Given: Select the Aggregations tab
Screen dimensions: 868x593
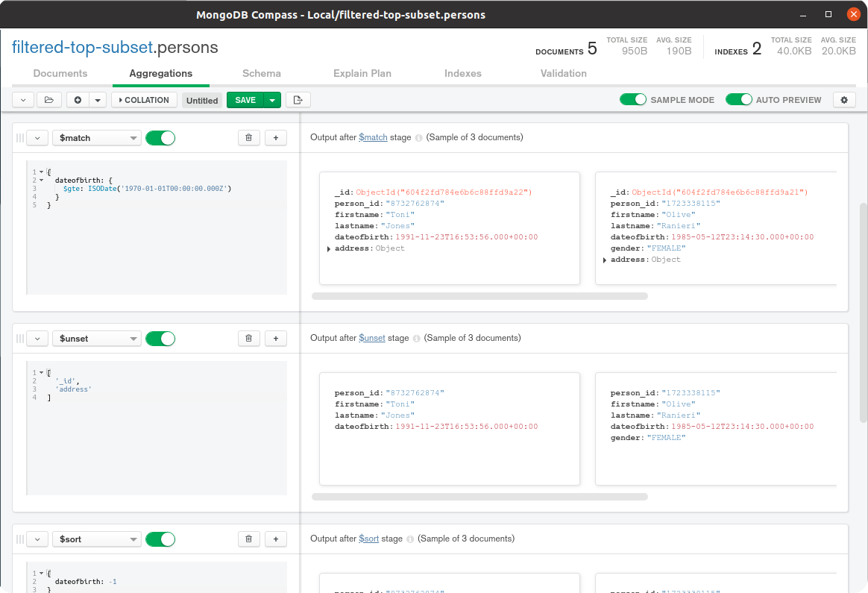Looking at the screenshot, I should click(x=160, y=73).
